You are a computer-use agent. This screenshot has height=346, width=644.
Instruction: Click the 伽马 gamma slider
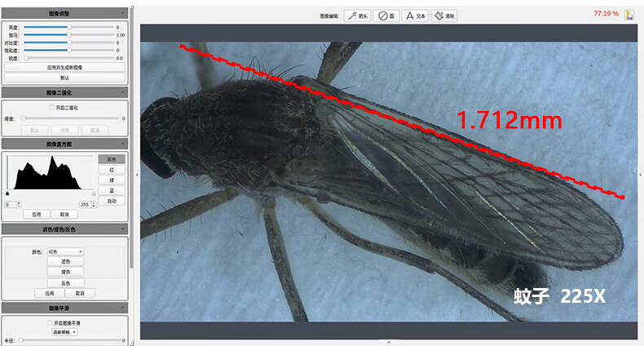[x=69, y=35]
